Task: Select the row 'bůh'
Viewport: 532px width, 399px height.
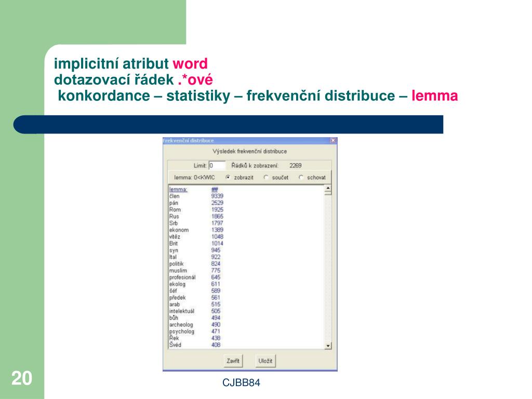Action: tap(195, 318)
